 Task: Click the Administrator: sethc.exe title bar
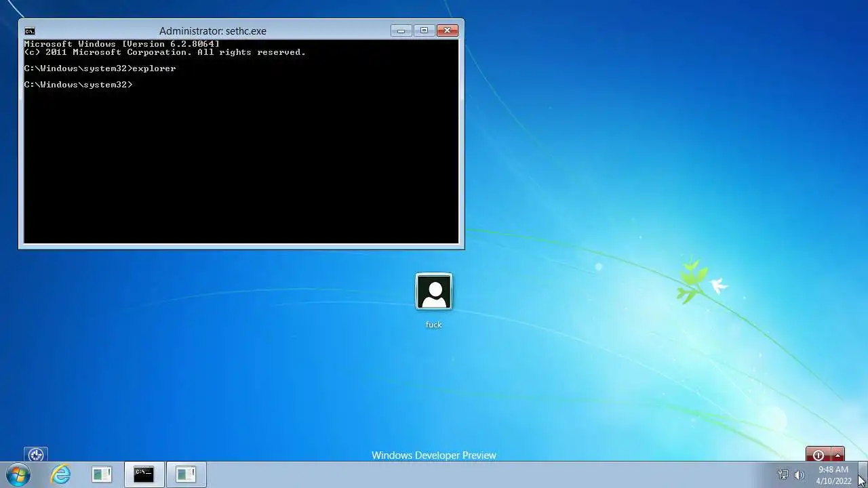tap(213, 30)
